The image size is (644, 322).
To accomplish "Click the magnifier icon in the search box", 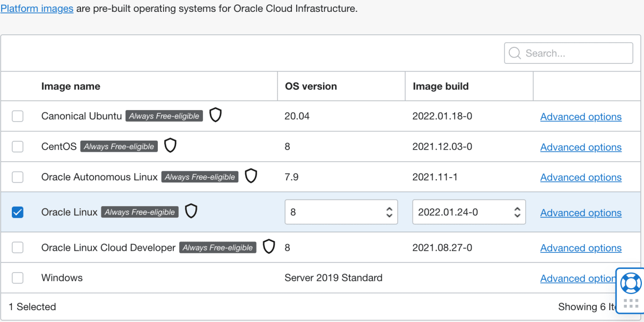I will [515, 53].
